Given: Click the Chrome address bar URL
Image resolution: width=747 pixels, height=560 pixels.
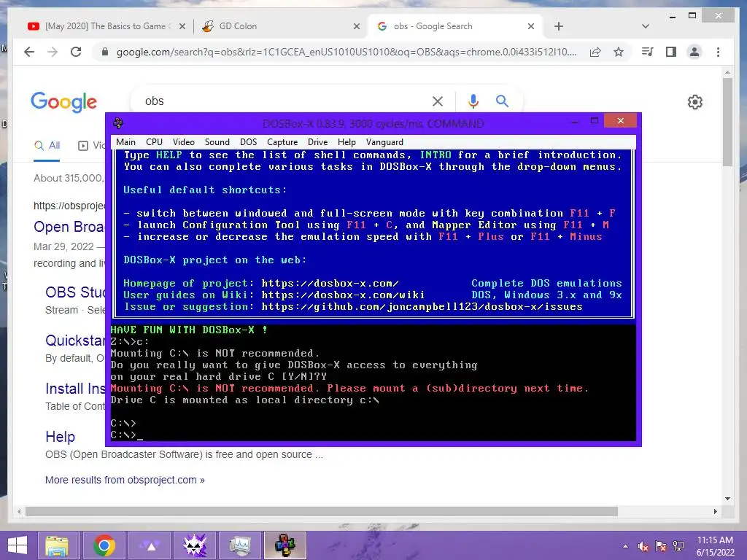Looking at the screenshot, I should point(347,52).
